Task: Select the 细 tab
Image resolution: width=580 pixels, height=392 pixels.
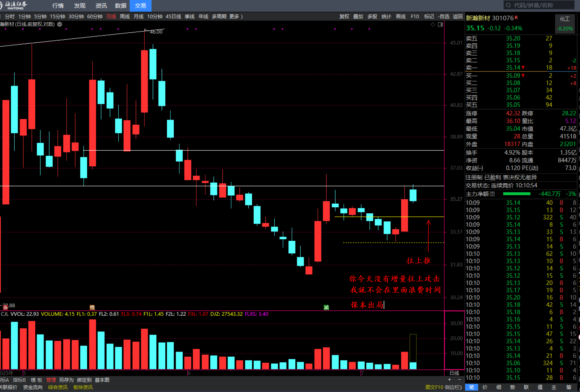Action: (x=499, y=387)
